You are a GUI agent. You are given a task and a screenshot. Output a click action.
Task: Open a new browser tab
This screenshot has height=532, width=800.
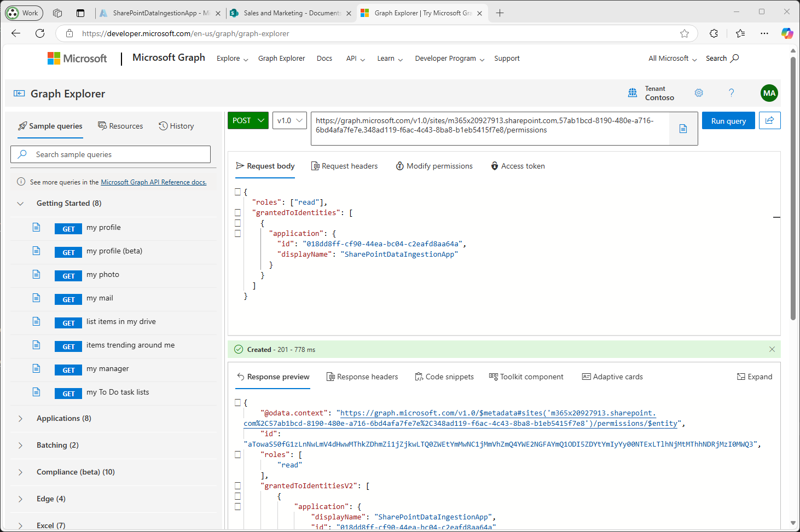pos(500,13)
